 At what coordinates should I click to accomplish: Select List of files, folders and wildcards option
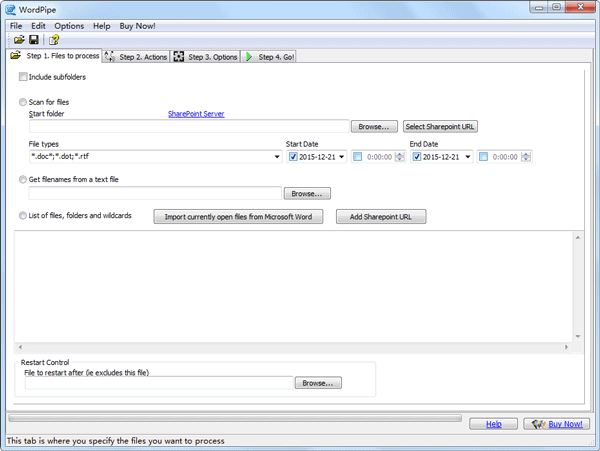pyautogui.click(x=23, y=215)
